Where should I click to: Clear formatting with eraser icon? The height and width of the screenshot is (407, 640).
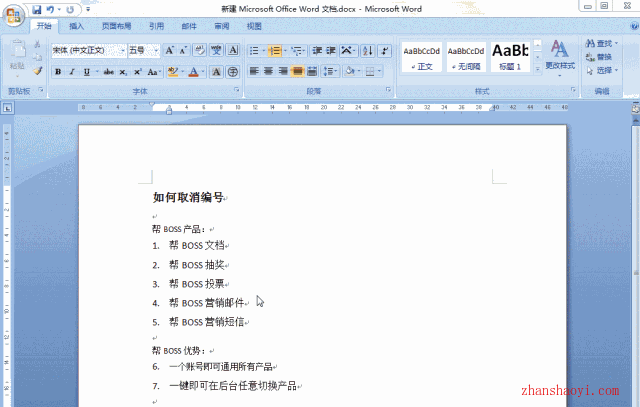[x=199, y=51]
